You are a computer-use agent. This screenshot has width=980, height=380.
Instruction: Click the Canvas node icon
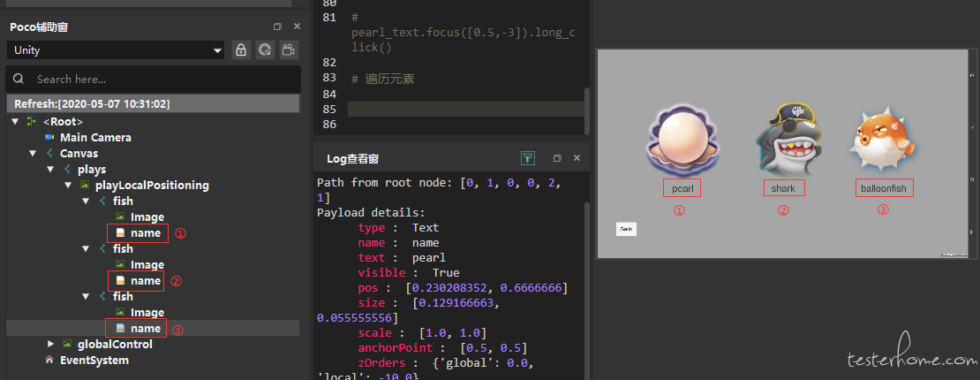(x=50, y=153)
